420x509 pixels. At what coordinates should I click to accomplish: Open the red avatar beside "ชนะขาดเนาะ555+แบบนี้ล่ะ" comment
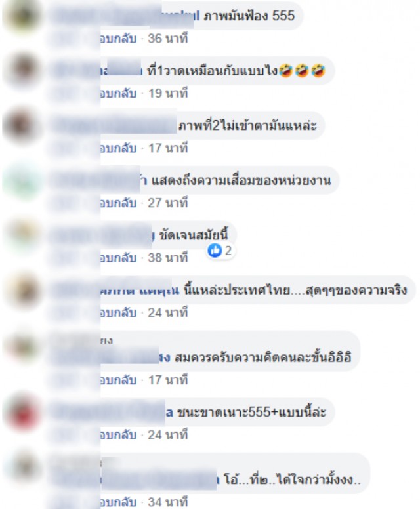22,412
